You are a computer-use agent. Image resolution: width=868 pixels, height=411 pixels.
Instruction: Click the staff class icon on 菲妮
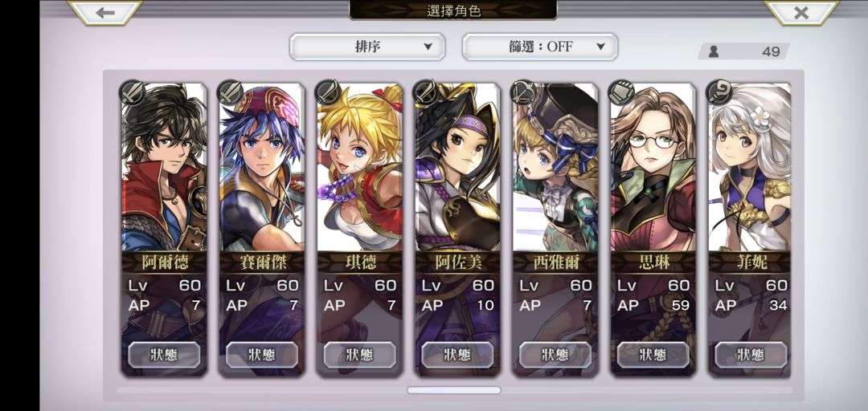click(719, 92)
